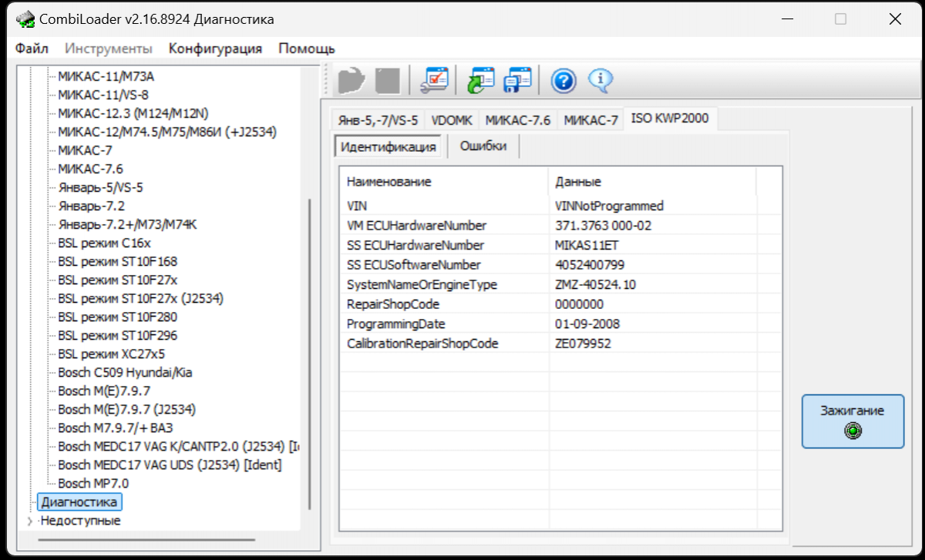Select Январь-7.2+/M73/M74K tree item
Screen dimensions: 925x560
click(x=128, y=224)
